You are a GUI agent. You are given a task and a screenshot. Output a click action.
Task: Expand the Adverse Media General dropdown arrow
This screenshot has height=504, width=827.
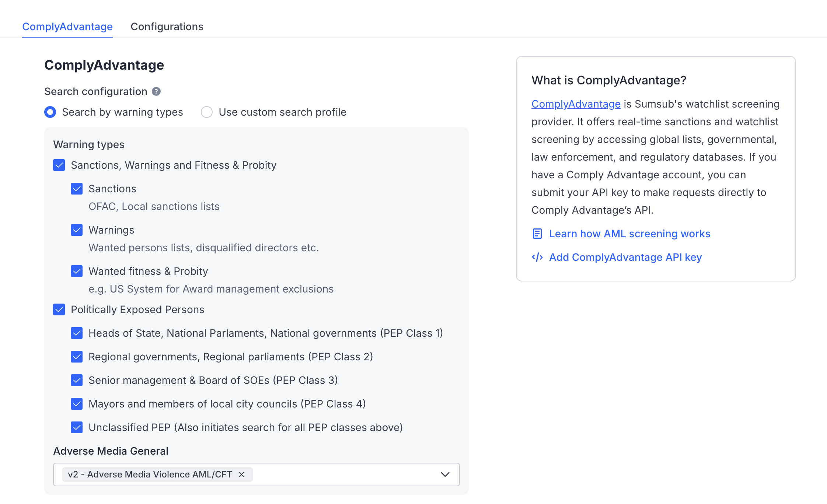tap(445, 475)
